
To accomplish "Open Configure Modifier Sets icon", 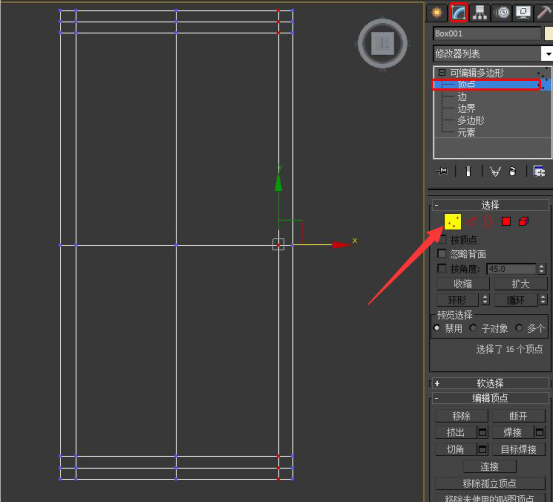I will (539, 171).
